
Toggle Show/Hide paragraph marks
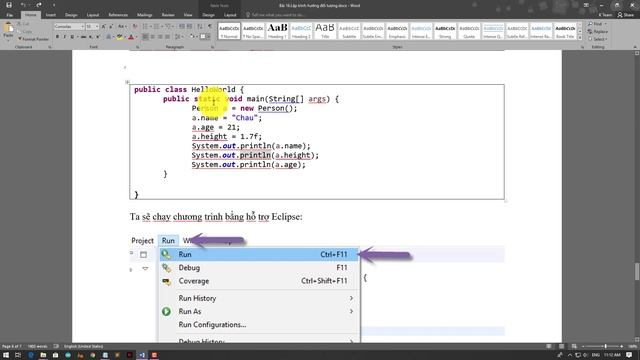210,27
